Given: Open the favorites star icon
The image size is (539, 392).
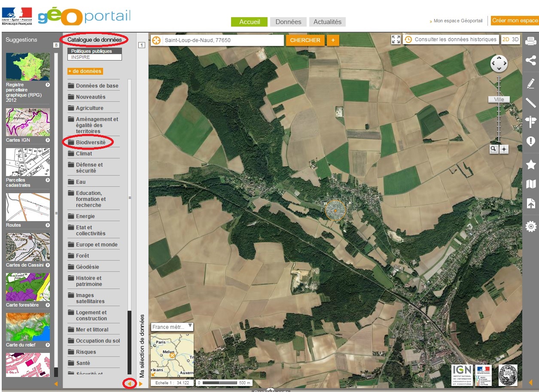Looking at the screenshot, I should click(531, 164).
